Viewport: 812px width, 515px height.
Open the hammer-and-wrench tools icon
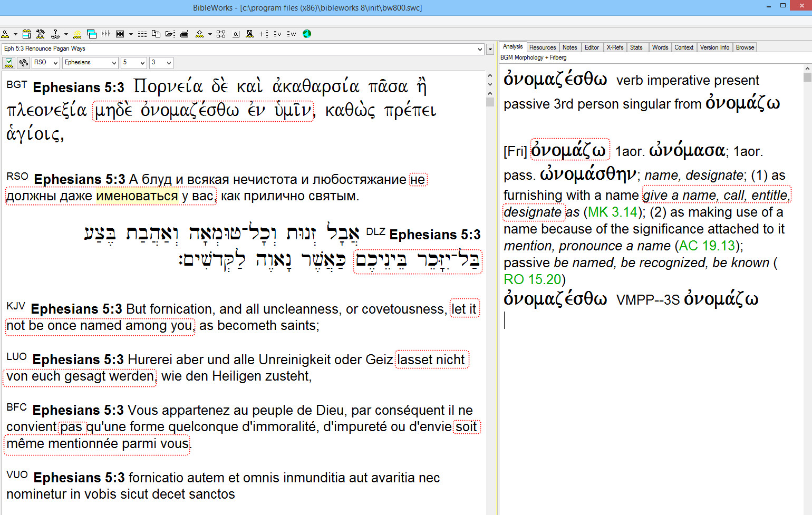pos(41,34)
